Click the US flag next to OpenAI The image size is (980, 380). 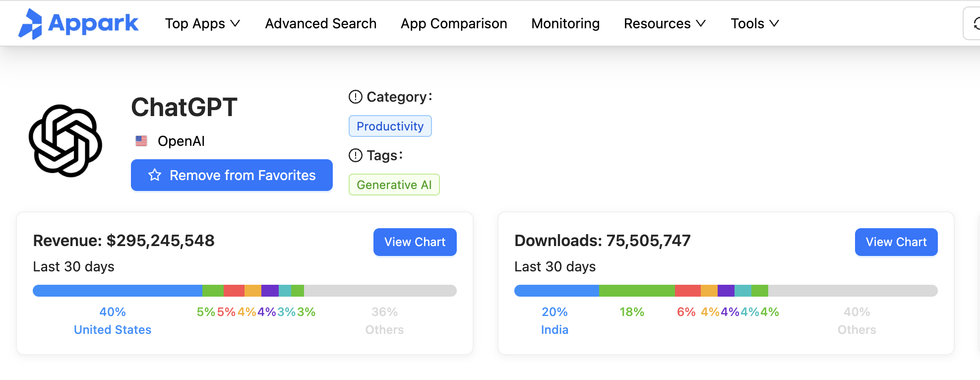141,141
